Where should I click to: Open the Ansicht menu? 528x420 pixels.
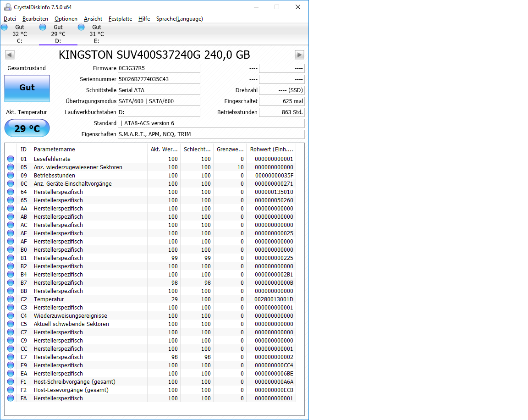tap(93, 19)
